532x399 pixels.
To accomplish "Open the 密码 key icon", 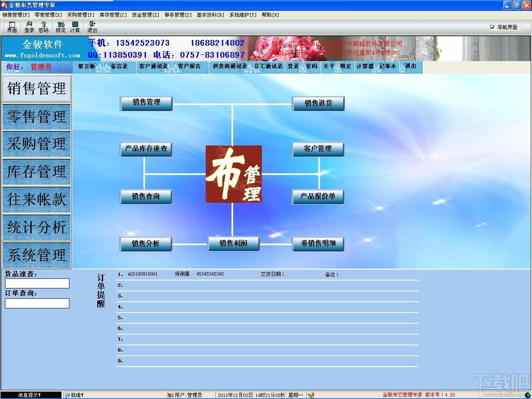I will click(44, 27).
